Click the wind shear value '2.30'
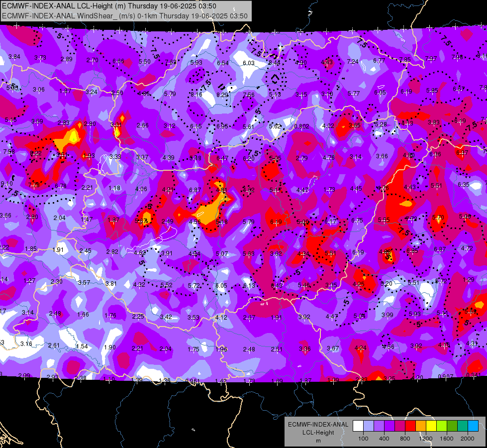 coord(57,282)
